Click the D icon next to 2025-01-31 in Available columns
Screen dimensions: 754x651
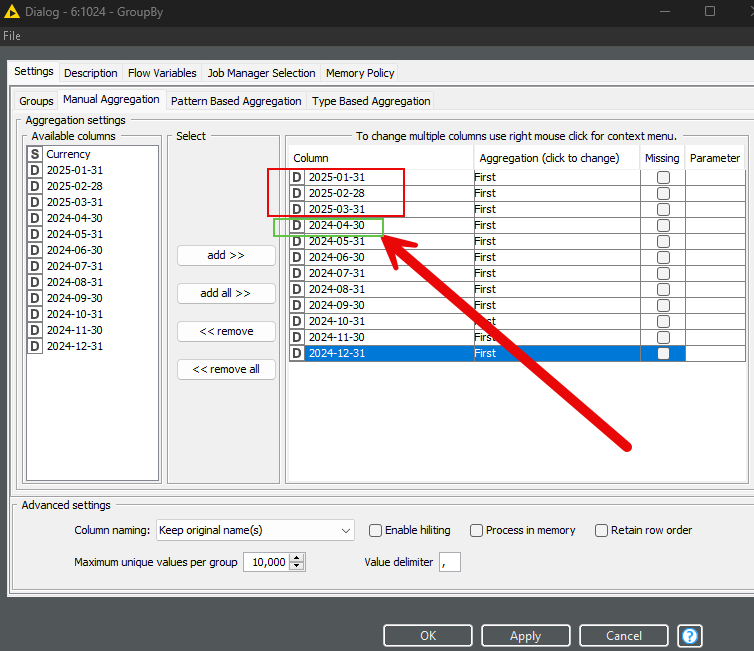(35, 170)
